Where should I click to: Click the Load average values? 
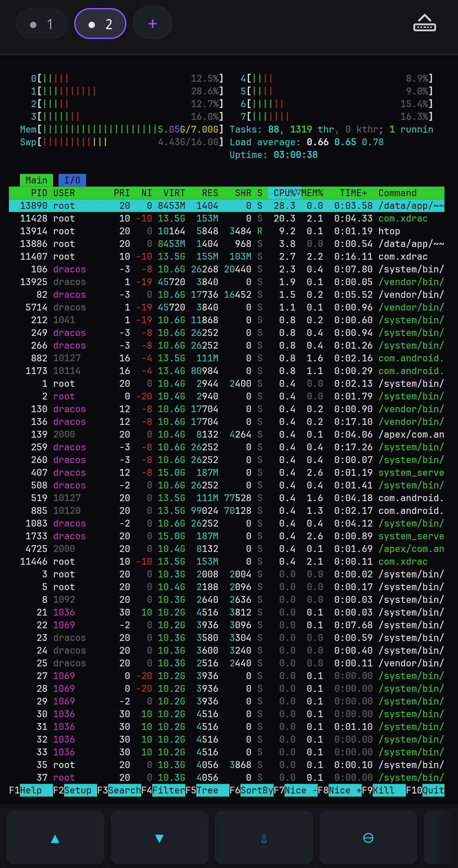pos(345,142)
